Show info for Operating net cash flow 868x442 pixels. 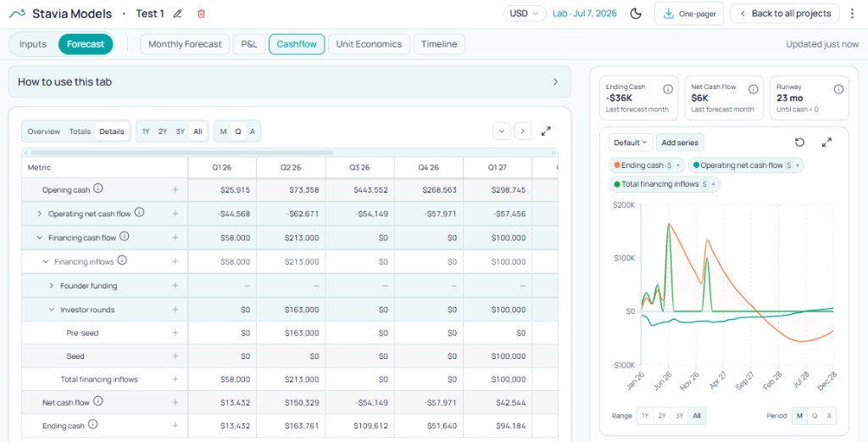pyautogui.click(x=140, y=212)
